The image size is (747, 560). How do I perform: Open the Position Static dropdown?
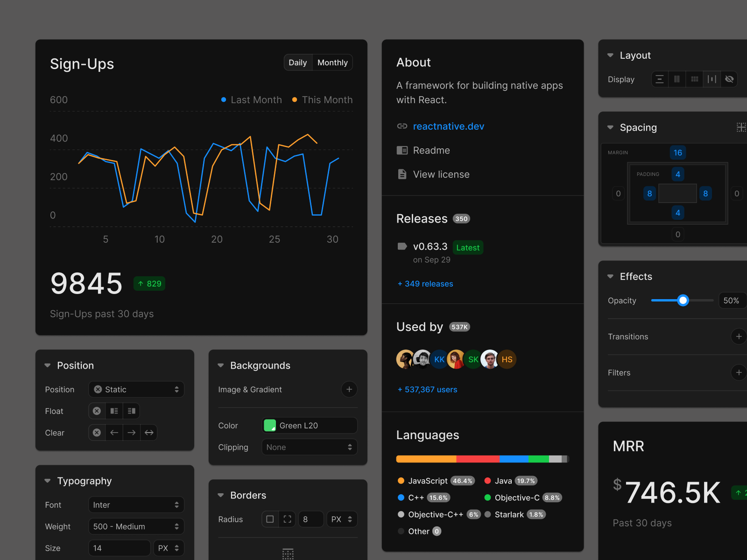136,389
